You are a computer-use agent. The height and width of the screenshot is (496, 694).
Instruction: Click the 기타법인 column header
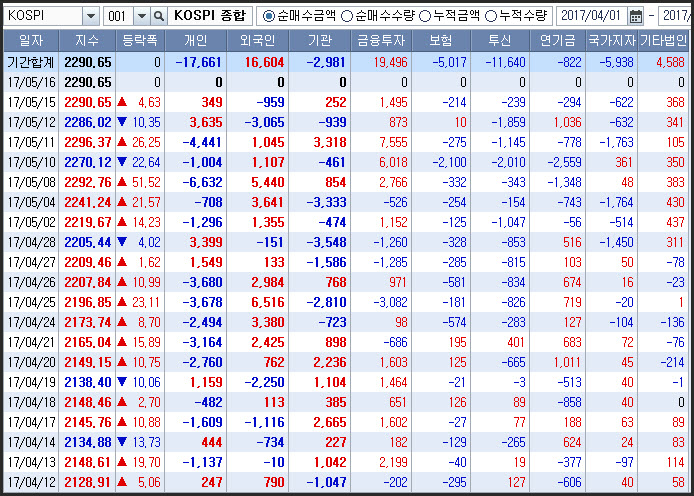(x=663, y=41)
